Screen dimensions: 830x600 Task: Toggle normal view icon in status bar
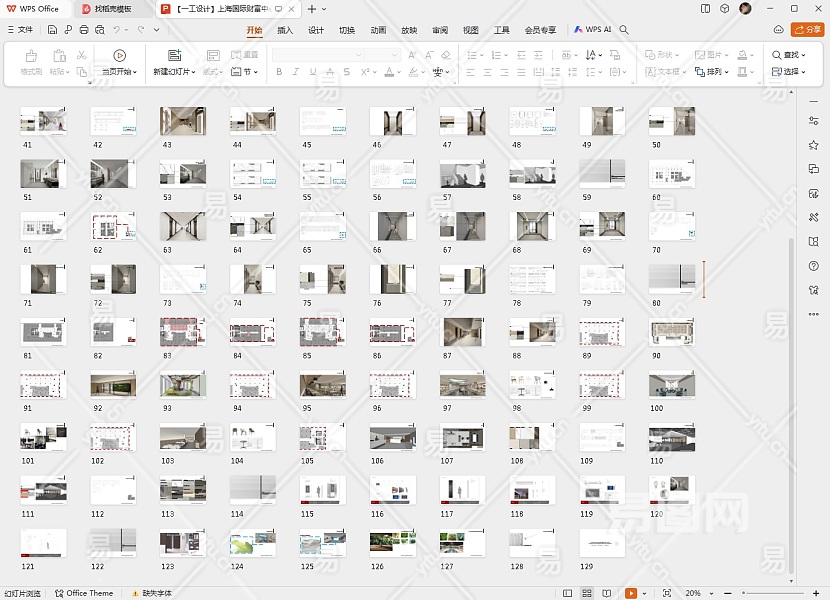567,593
